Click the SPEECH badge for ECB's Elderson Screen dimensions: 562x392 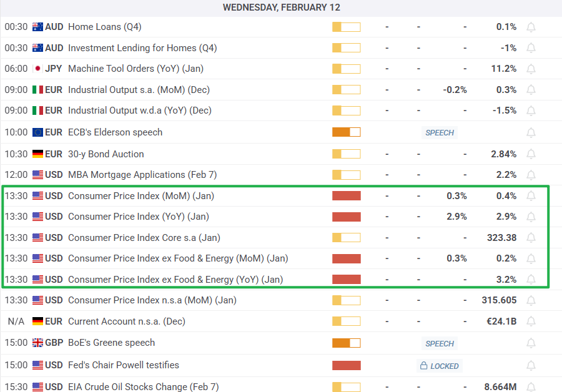[440, 132]
